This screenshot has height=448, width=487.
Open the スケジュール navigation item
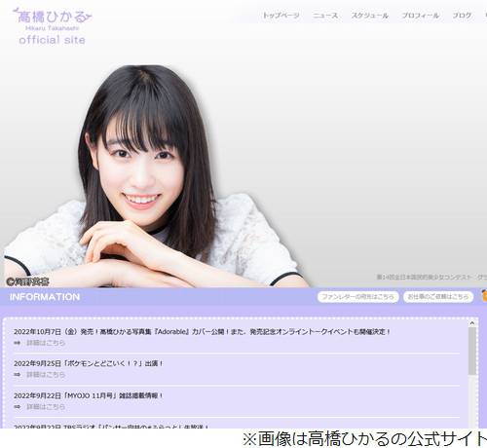[370, 16]
